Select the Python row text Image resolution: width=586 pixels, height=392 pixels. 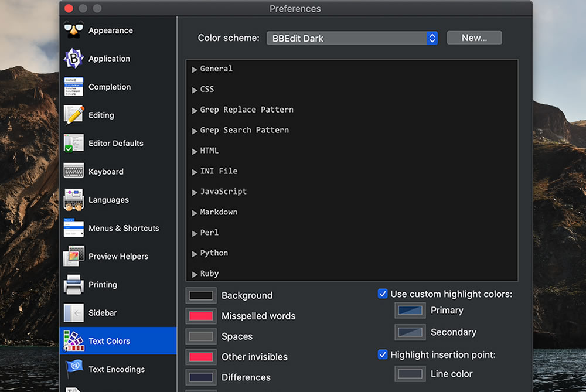[x=214, y=253]
